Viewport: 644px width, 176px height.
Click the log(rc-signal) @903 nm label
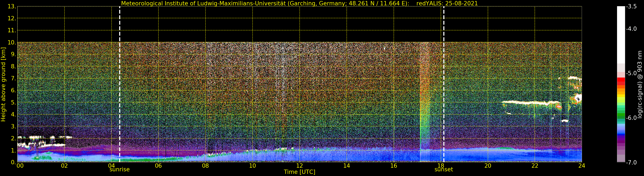click(640, 84)
